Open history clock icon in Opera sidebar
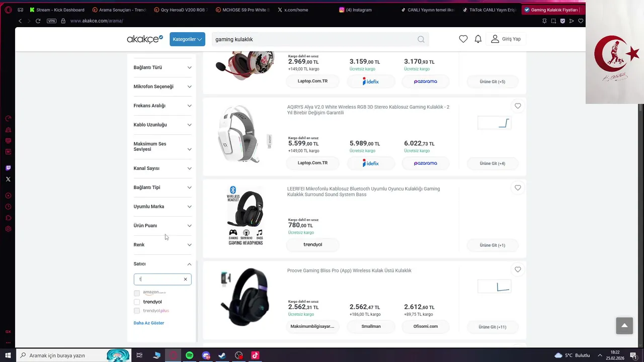Viewport: 644px width, 362px height. [x=8, y=207]
